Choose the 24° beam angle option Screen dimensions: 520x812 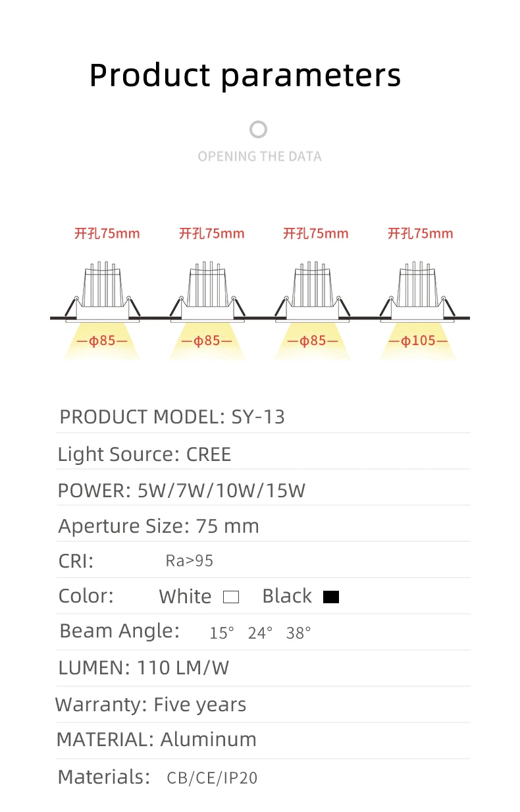tap(260, 633)
